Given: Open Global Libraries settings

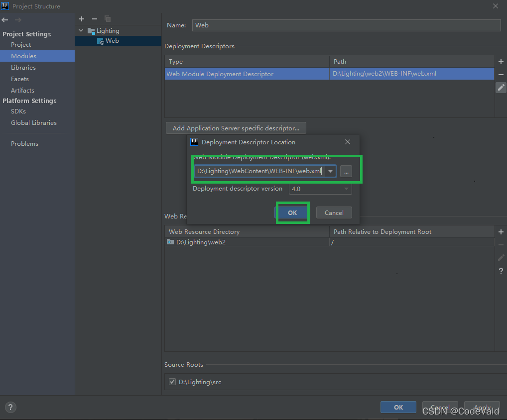Looking at the screenshot, I should click(34, 123).
